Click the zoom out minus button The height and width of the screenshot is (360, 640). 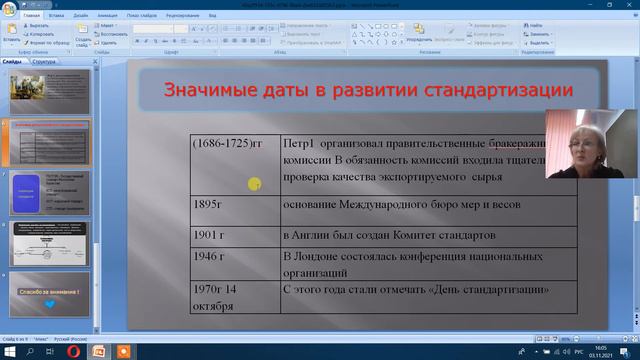pyautogui.click(x=576, y=339)
